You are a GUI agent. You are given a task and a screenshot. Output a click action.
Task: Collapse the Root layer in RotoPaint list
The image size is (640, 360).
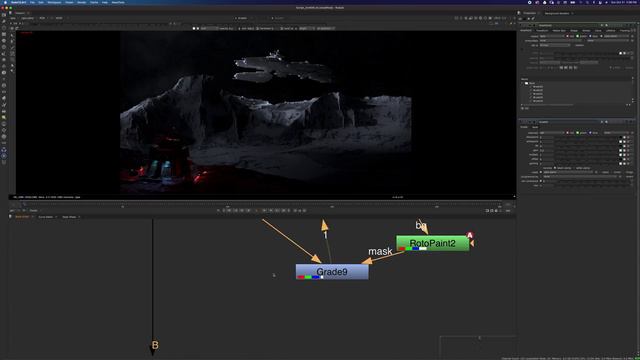coord(522,83)
